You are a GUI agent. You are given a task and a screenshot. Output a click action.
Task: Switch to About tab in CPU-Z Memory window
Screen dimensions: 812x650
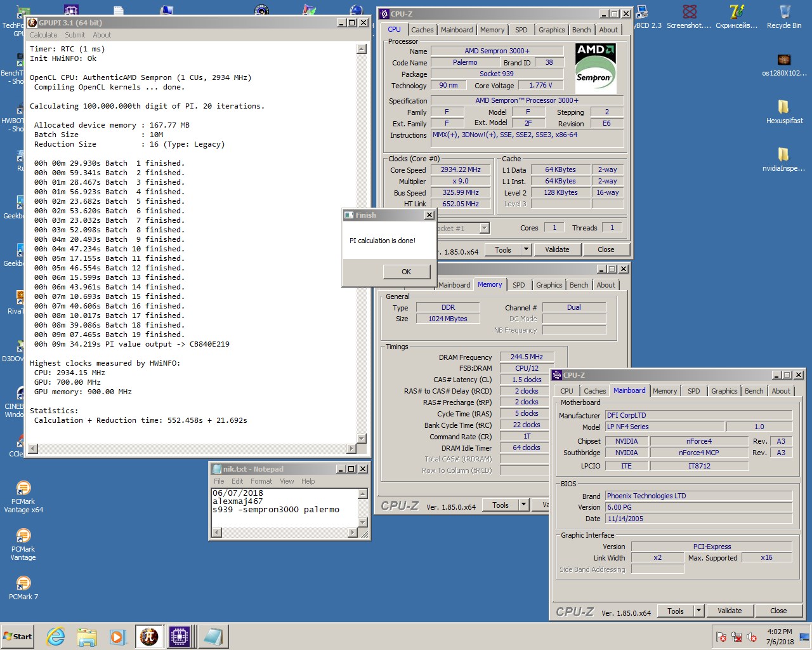click(x=605, y=285)
